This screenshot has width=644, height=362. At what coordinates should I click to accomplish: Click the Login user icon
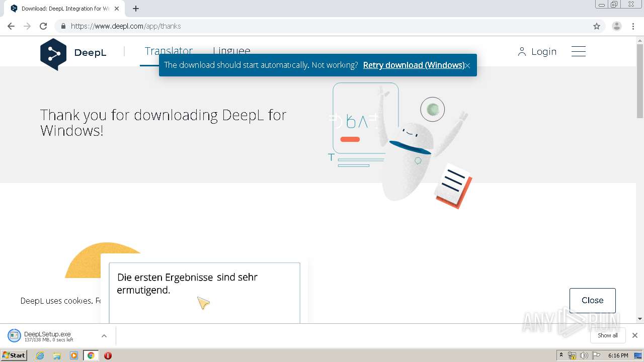(x=522, y=52)
